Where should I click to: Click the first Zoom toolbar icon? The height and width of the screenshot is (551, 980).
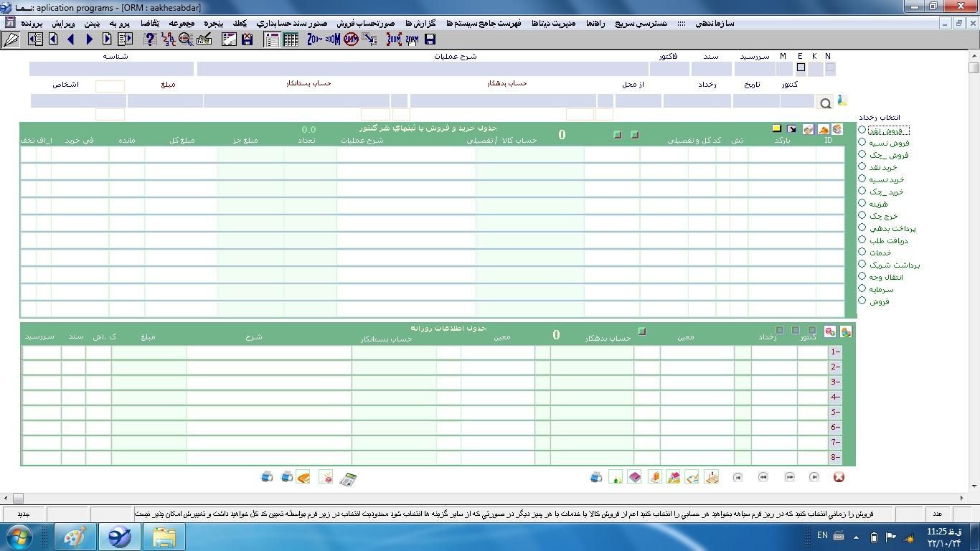315,39
